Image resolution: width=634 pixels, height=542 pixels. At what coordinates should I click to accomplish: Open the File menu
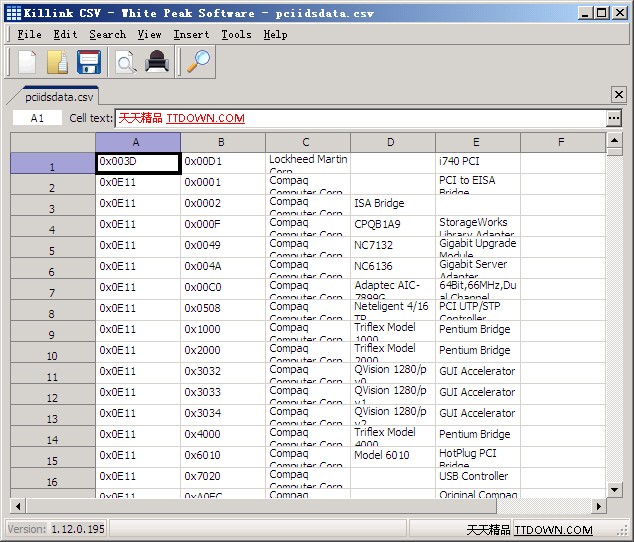point(29,35)
